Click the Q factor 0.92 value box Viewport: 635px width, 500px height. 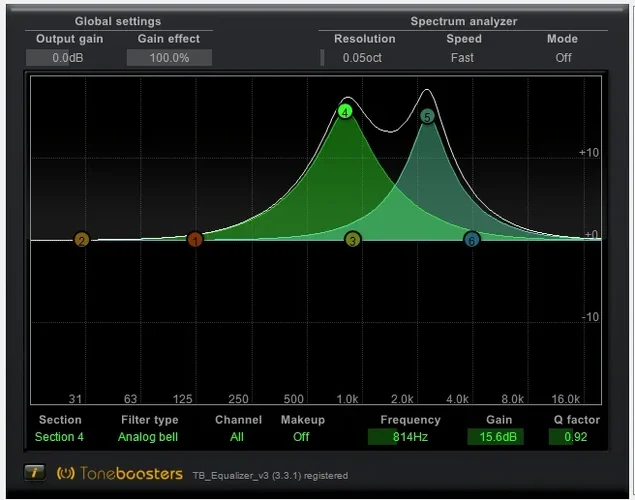point(576,437)
